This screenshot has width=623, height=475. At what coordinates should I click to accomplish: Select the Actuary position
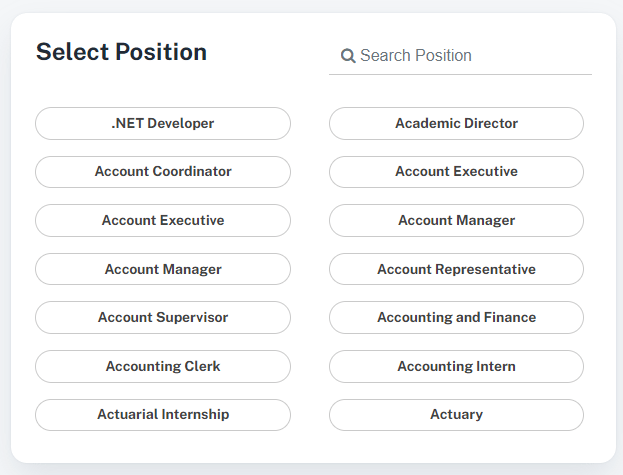click(x=456, y=415)
